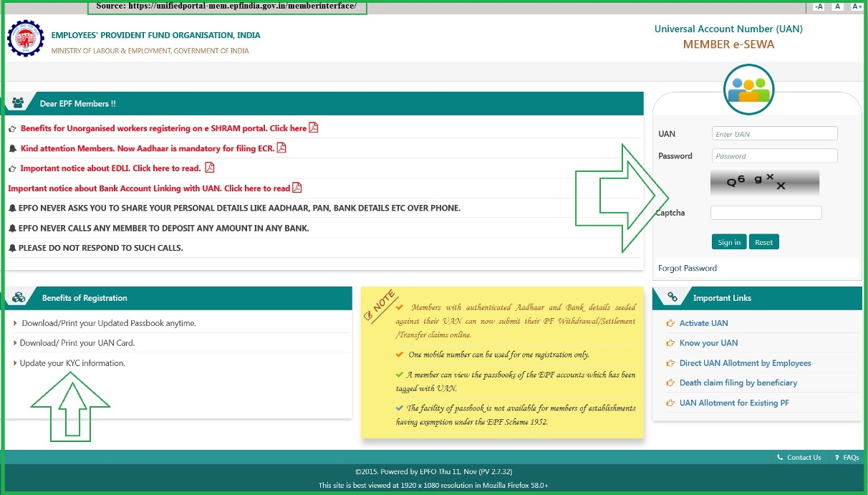
Task: Open the PDF about e SHRAM portal benefits
Action: pyautogui.click(x=314, y=128)
